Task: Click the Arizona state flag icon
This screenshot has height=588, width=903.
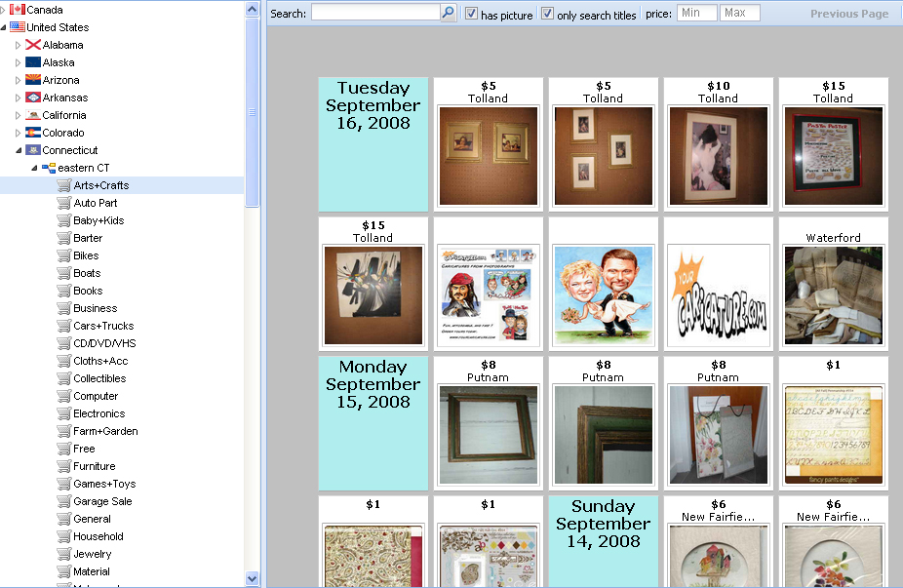Action: (x=33, y=80)
